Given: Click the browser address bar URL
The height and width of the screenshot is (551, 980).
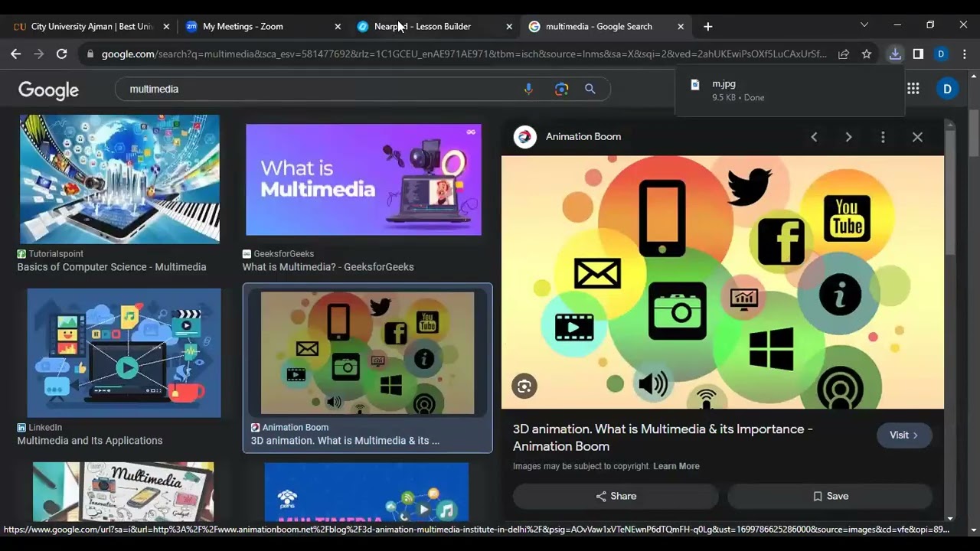Looking at the screenshot, I should 464,54.
